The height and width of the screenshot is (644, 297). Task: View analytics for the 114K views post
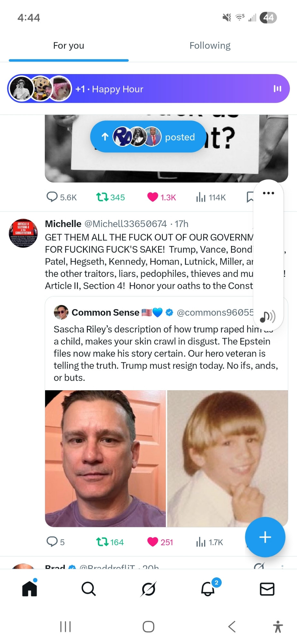click(211, 197)
